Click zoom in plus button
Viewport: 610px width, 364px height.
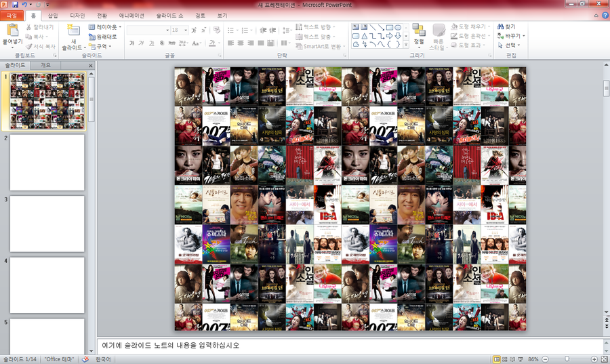tap(594, 359)
